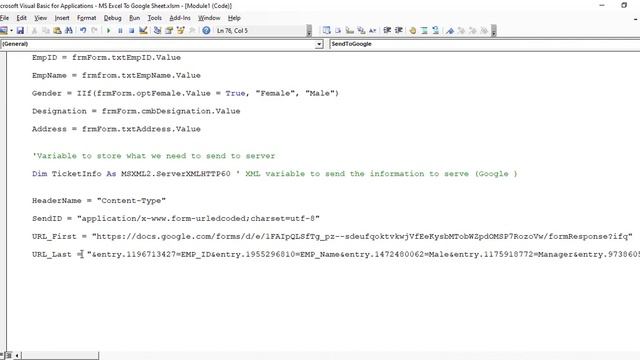Click the horizontal scrollbar thumb
The image size is (640, 360).
pyautogui.click(x=60, y=356)
